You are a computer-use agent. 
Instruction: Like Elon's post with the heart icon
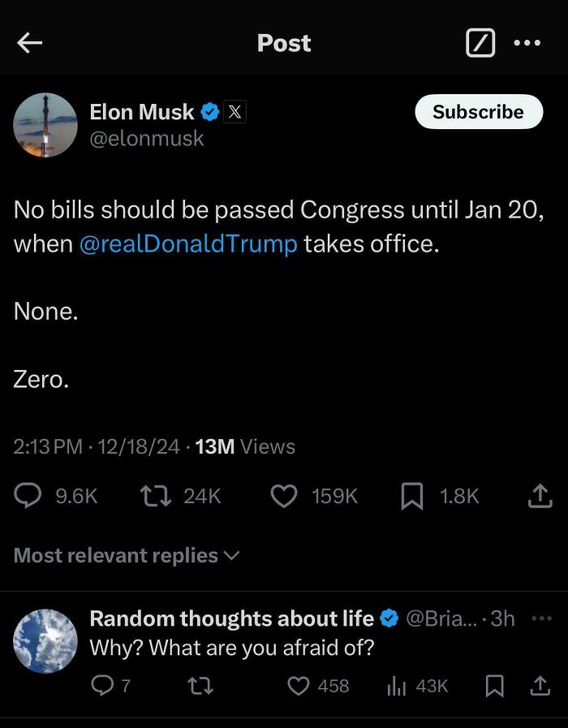[285, 496]
